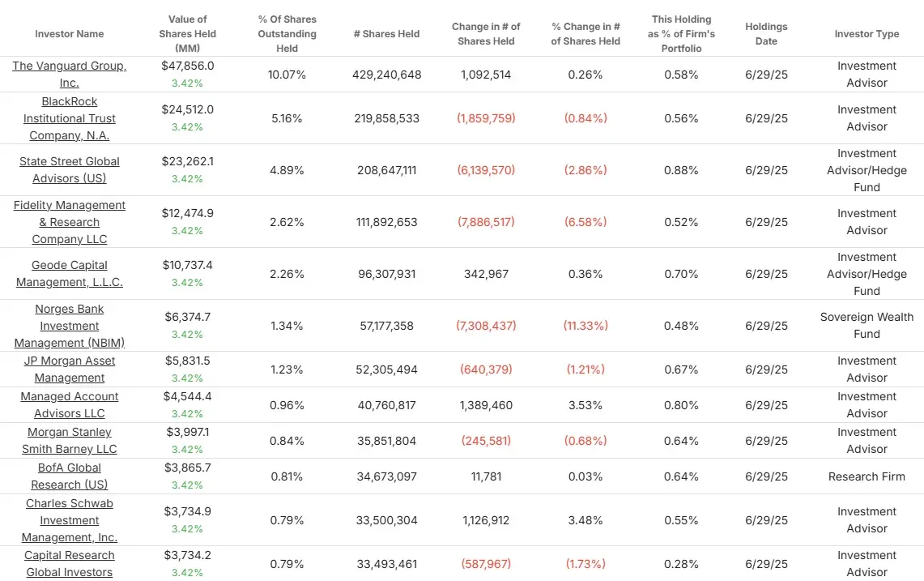
Task: Select the $3,734.2 value cell
Action: tap(187, 556)
